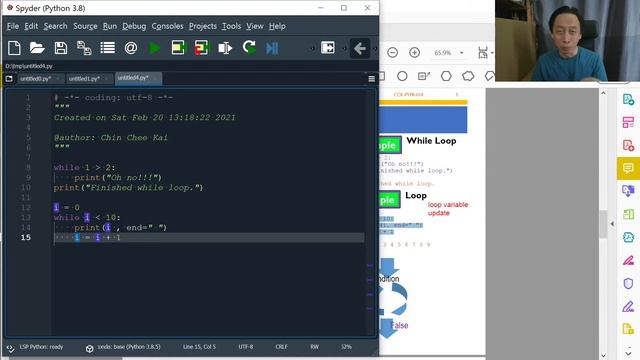Image resolution: width=640 pixels, height=360 pixels.
Task: Open the Tools menu
Action: (231, 26)
